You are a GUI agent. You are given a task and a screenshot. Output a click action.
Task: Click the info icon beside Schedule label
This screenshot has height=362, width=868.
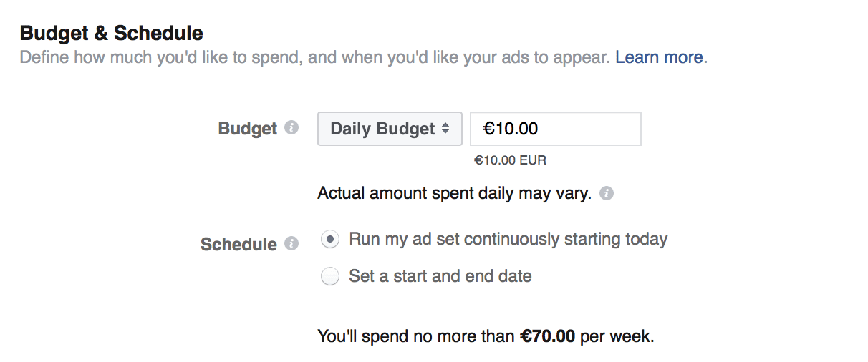[x=291, y=244]
